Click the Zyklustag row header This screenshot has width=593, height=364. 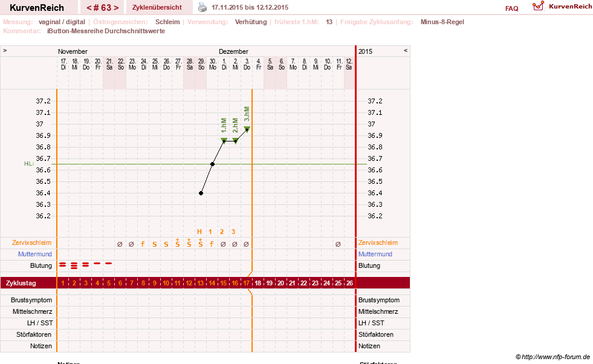[x=21, y=283]
